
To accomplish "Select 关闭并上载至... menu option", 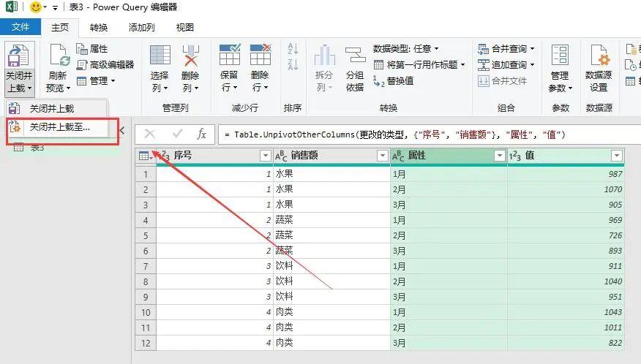I will pyautogui.click(x=59, y=126).
